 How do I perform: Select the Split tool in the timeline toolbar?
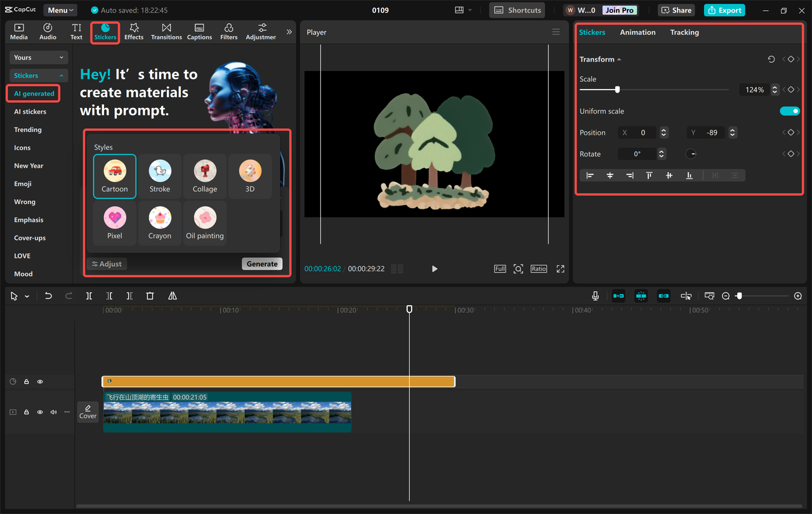coord(89,296)
